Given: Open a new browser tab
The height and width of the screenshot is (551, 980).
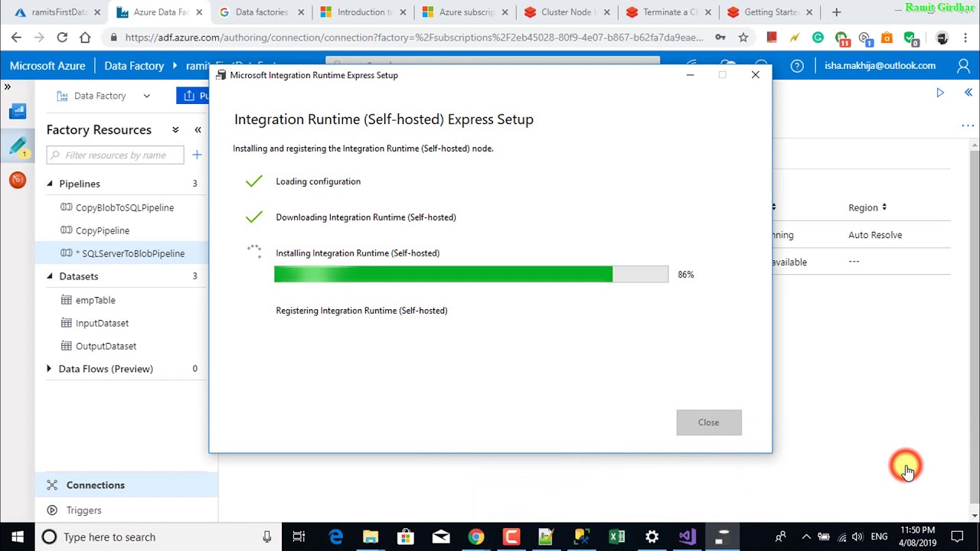Looking at the screenshot, I should 836,12.
